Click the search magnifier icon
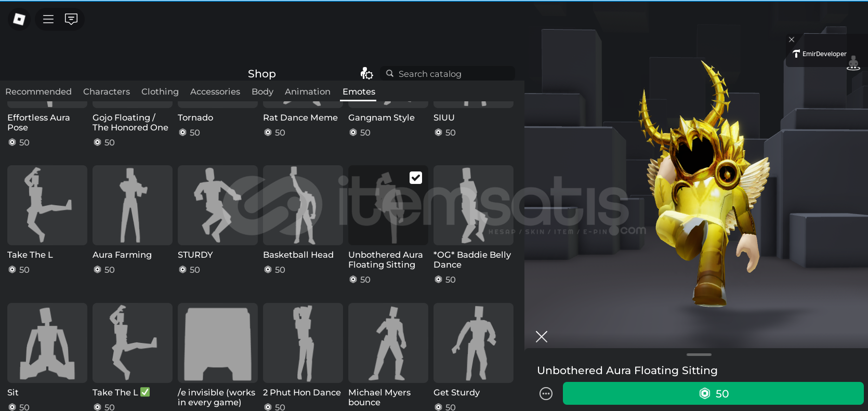This screenshot has height=411, width=868. click(x=390, y=73)
